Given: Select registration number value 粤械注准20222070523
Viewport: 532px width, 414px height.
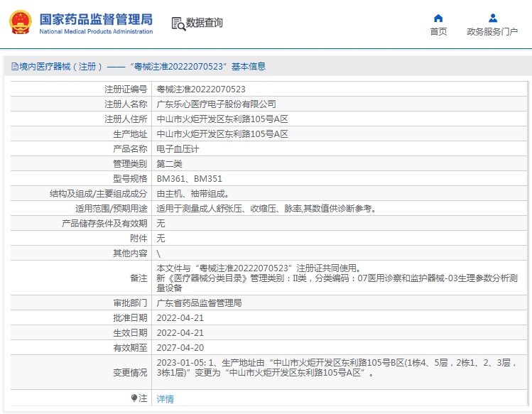Looking at the screenshot, I should tap(201, 89).
